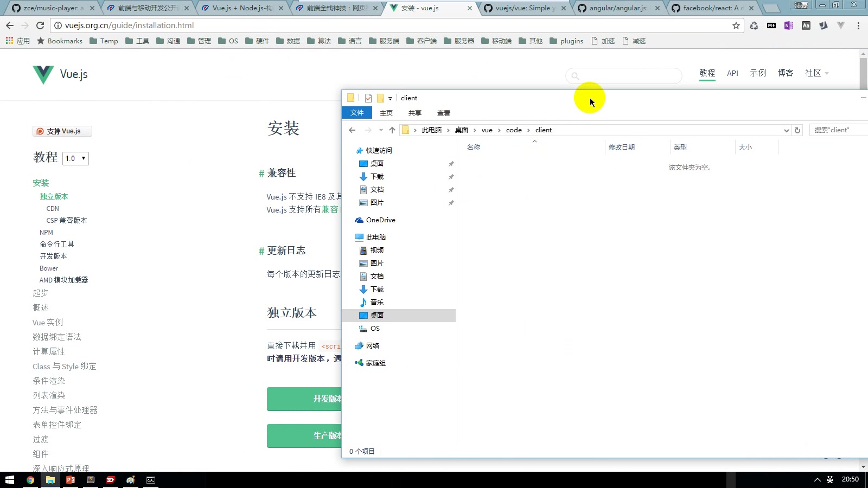Open the Chrome three-dot menu

coord(858,25)
